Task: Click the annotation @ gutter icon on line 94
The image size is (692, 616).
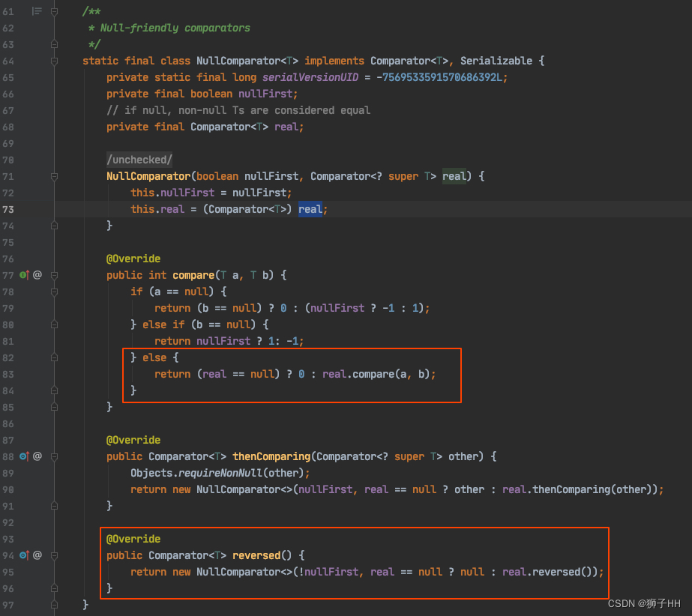Action: click(37, 555)
